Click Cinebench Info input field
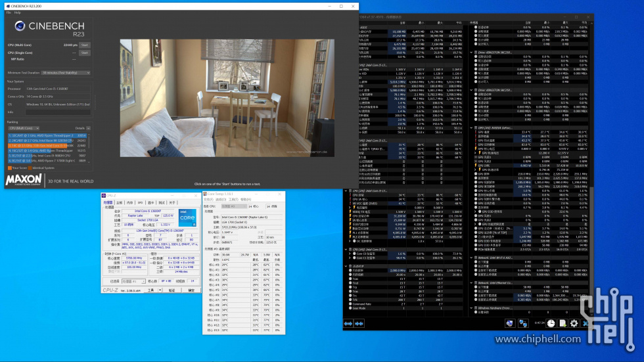 pyautogui.click(x=58, y=112)
